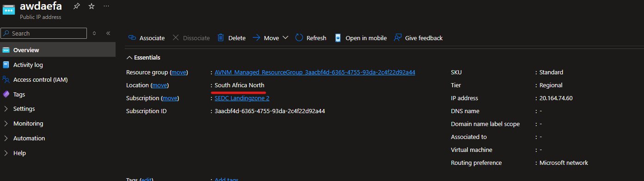Pin the awdaefa resource to dashboard

[x=76, y=6]
